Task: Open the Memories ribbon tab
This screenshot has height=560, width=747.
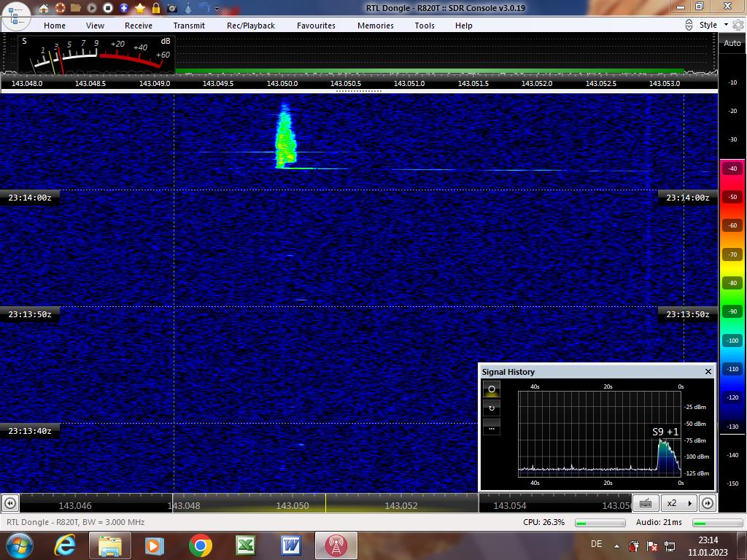Action: [x=376, y=26]
